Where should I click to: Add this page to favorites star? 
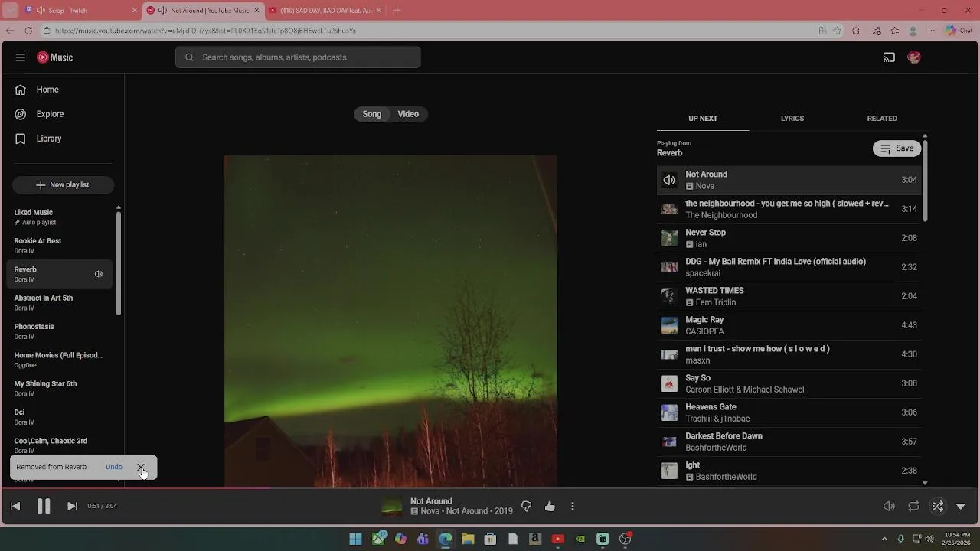838,31
